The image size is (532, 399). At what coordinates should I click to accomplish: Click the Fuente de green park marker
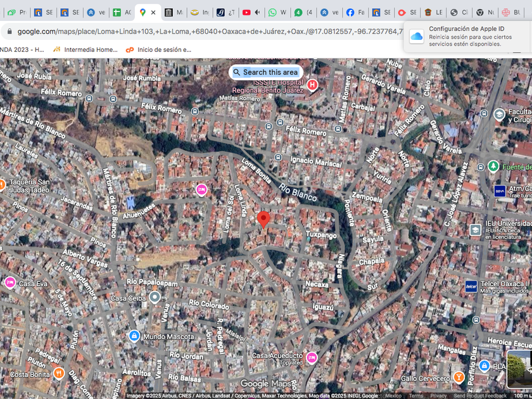click(493, 167)
